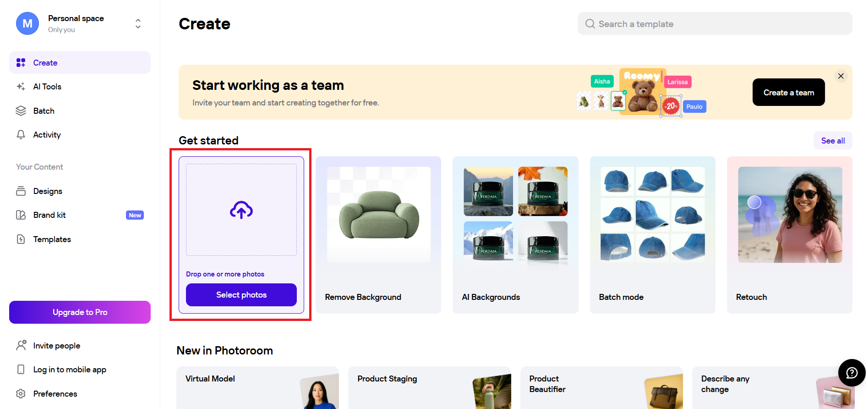Click the cloud upload icon
868x409 pixels.
[x=241, y=210]
